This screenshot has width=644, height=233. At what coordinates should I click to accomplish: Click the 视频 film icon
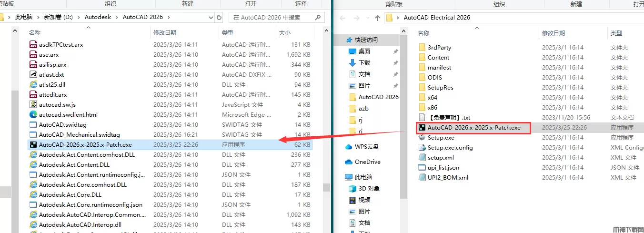(x=352, y=200)
